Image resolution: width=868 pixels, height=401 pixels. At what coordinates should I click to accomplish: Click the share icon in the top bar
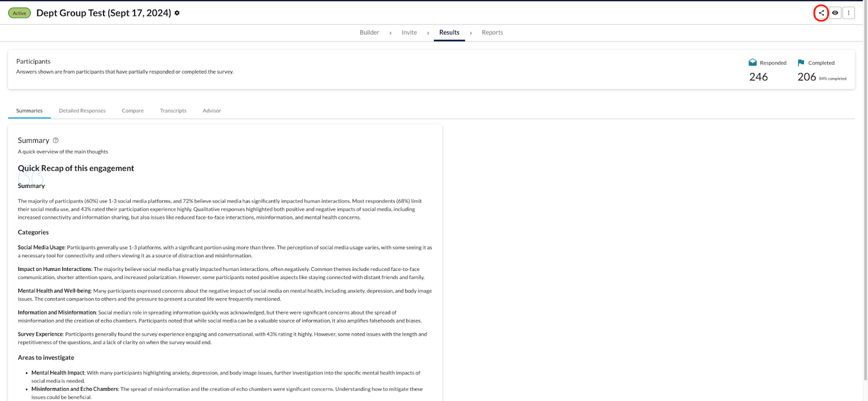(821, 13)
